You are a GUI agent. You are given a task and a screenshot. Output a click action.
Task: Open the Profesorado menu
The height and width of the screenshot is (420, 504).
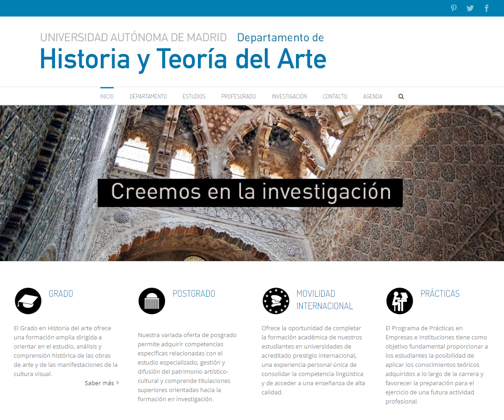239,96
